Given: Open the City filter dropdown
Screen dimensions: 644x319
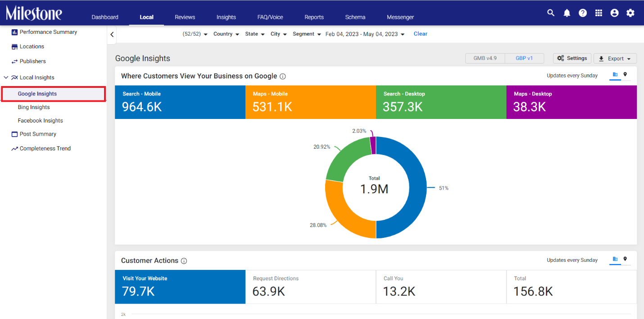Looking at the screenshot, I should 279,34.
